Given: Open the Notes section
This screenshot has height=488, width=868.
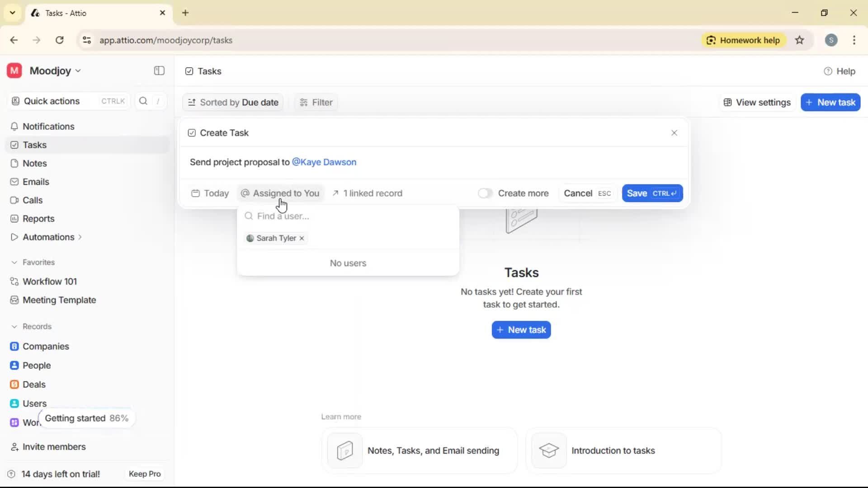Looking at the screenshot, I should click(34, 163).
